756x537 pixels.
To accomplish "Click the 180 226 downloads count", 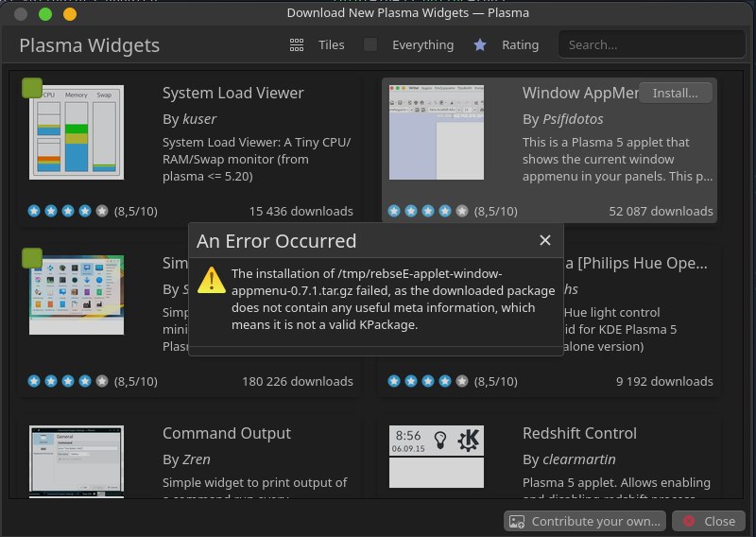I will pos(298,381).
